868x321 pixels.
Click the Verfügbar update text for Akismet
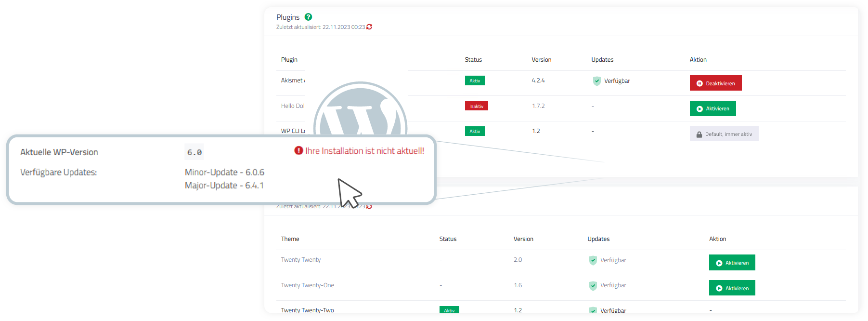tap(617, 81)
